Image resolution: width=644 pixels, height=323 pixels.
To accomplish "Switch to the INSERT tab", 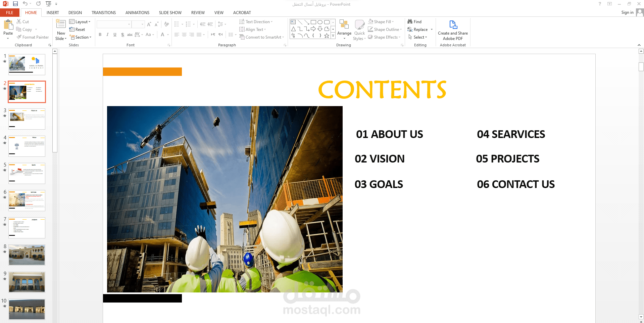I will point(53,13).
